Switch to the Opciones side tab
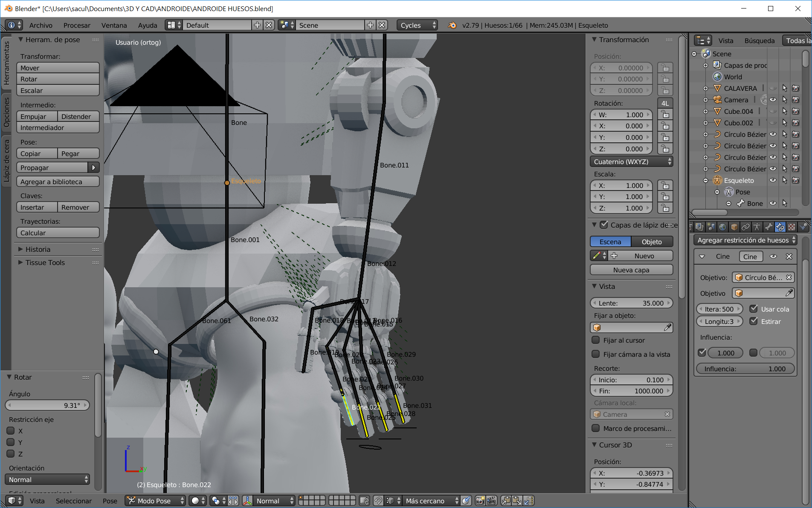This screenshot has height=508, width=812. [6, 112]
